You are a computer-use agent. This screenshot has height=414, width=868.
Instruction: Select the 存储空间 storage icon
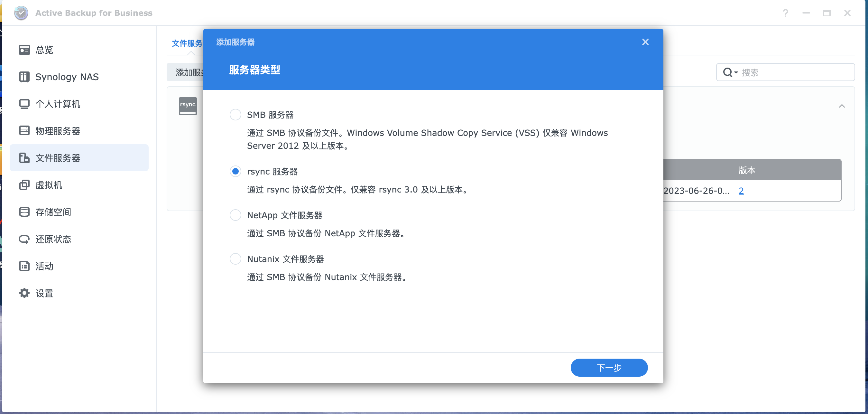[24, 212]
